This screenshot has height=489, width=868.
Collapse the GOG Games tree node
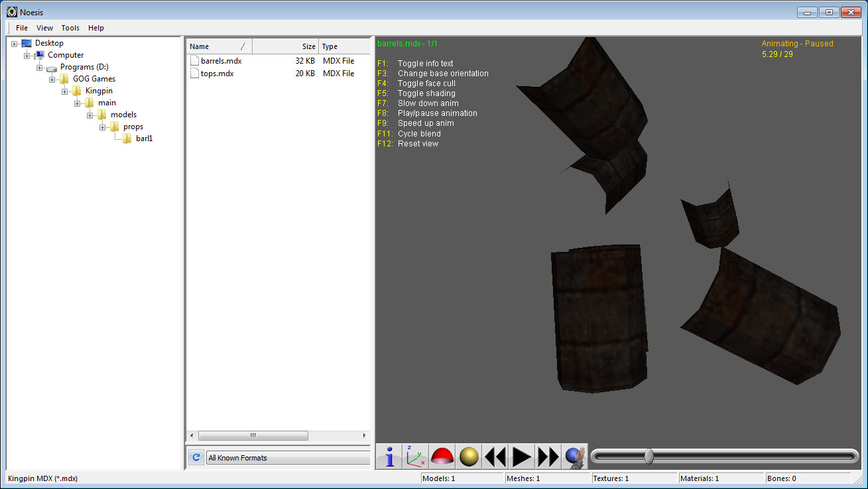52,80
